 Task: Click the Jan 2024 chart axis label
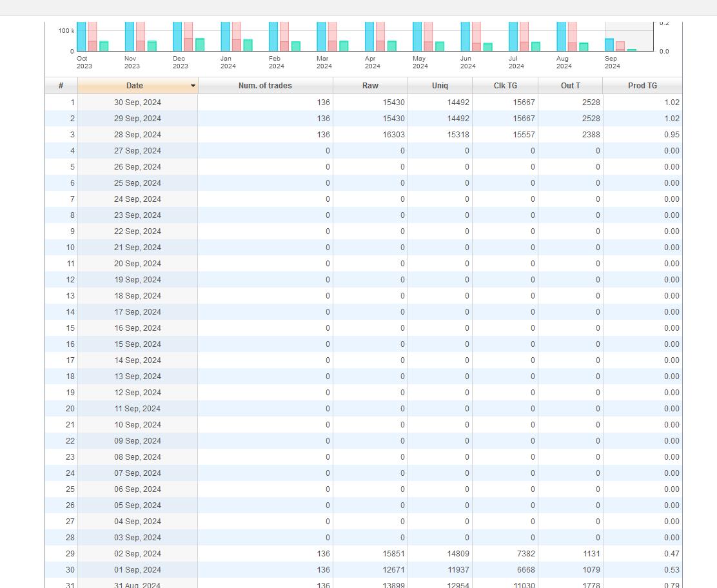(x=228, y=62)
